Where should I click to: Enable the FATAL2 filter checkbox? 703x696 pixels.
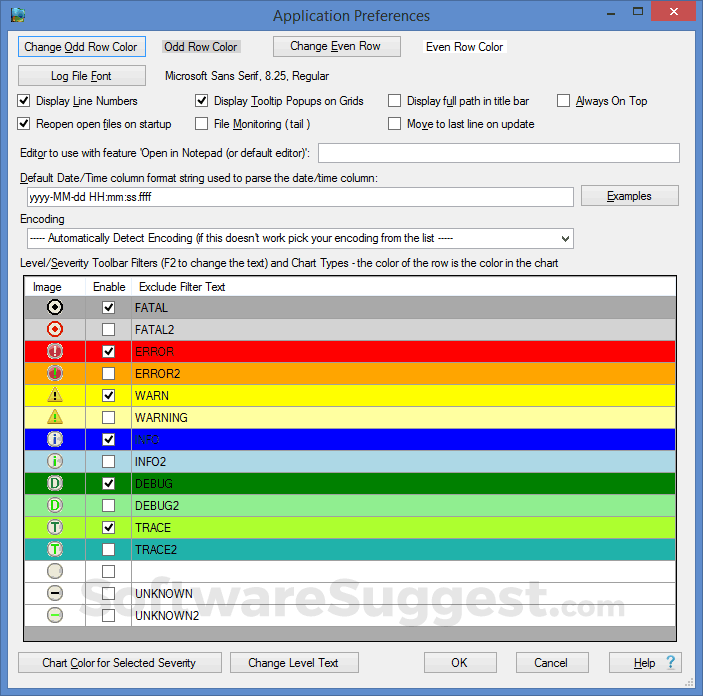coord(108,330)
